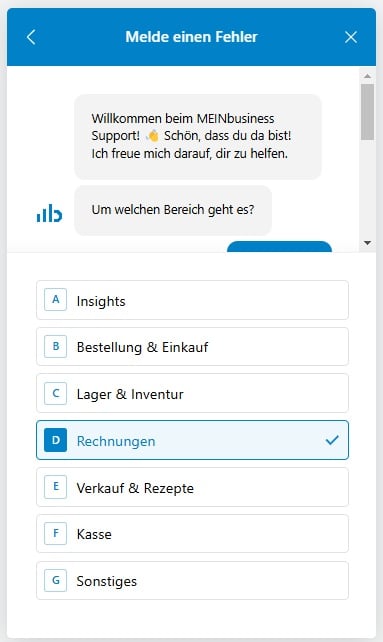Close the Melde einen Fehler dialog
The height and width of the screenshot is (642, 383).
click(351, 37)
